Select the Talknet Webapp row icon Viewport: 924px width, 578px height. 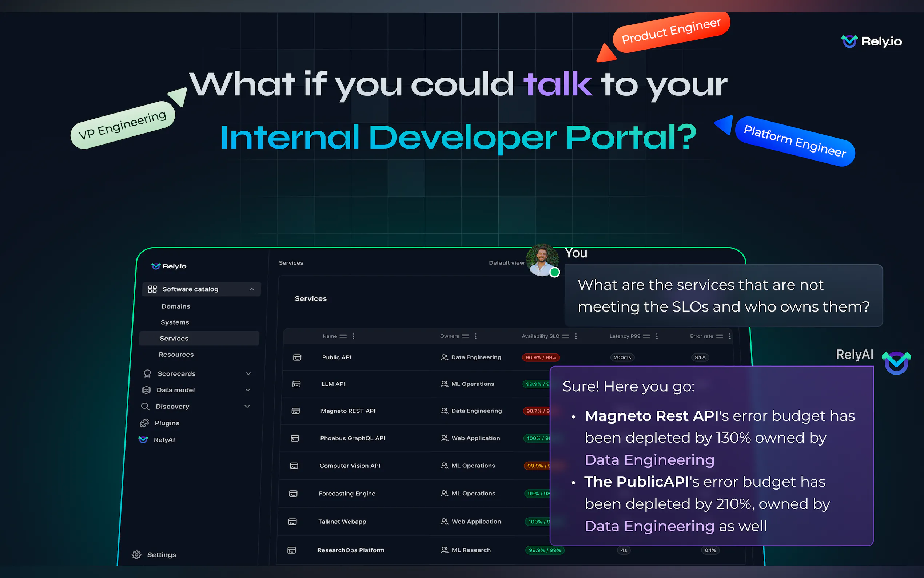(x=292, y=522)
